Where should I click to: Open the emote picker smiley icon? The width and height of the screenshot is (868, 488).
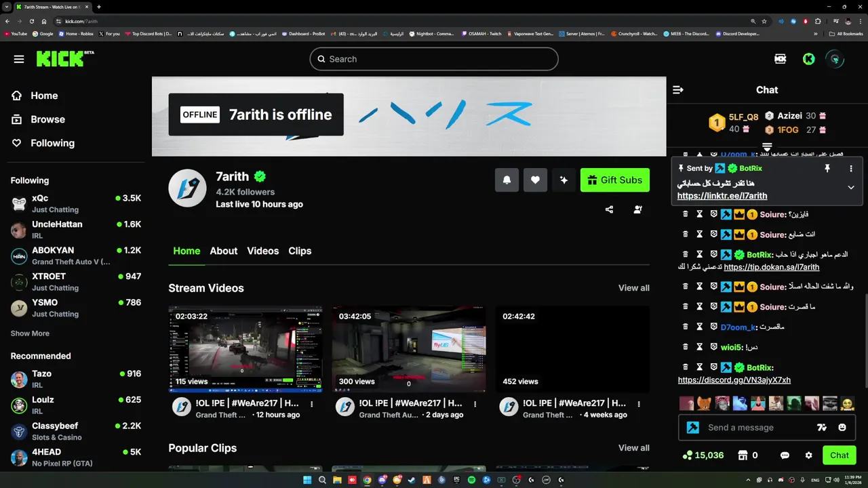[x=842, y=428]
